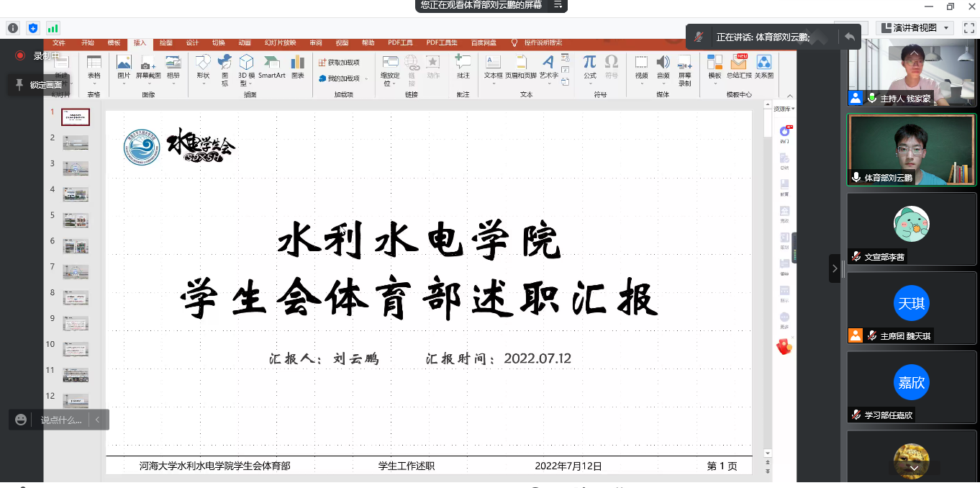Viewport: 980px width, 488px height.
Task: Open the 幻灯片放映 ribbon tab
Action: 280,43
